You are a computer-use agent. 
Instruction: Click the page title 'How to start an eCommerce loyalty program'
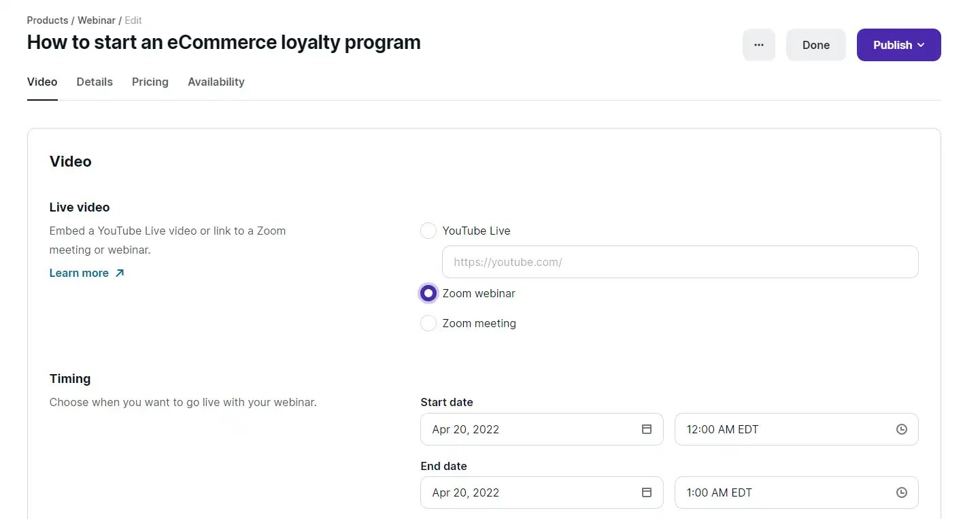[224, 42]
